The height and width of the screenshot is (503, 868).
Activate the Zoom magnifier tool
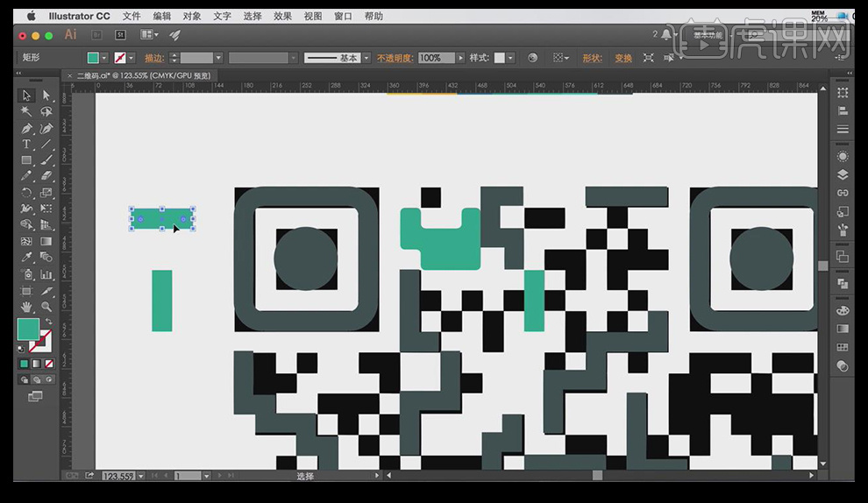pyautogui.click(x=46, y=306)
